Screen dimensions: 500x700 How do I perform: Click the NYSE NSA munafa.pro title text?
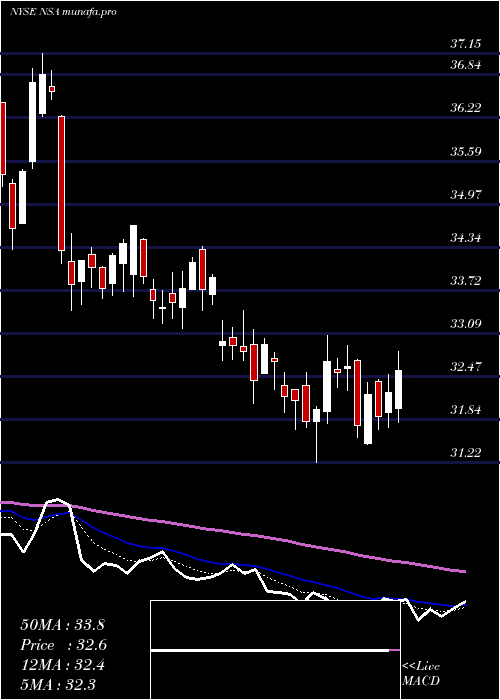tap(63, 12)
